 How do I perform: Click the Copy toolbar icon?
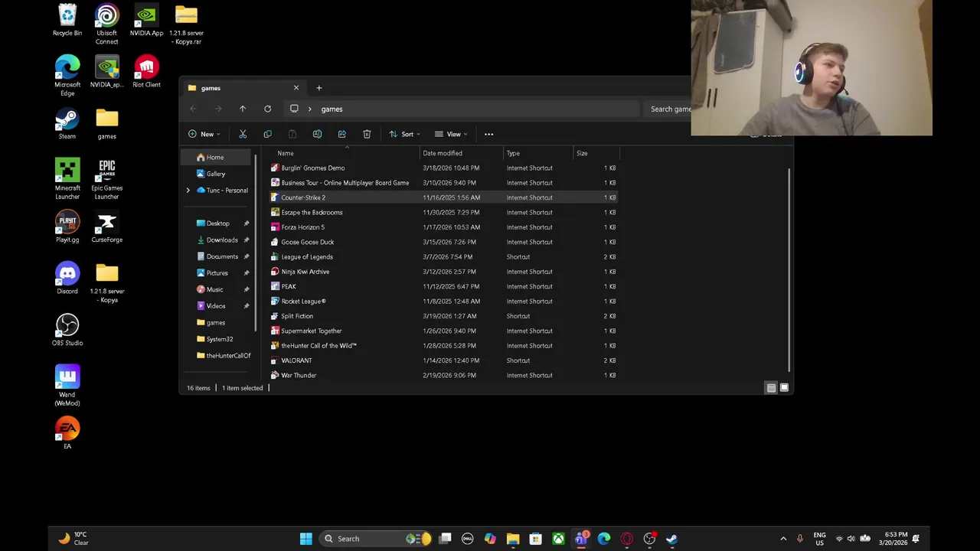pos(267,134)
